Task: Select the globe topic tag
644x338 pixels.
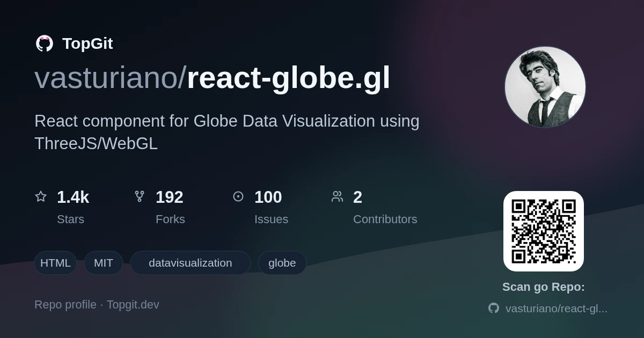Action: click(282, 263)
